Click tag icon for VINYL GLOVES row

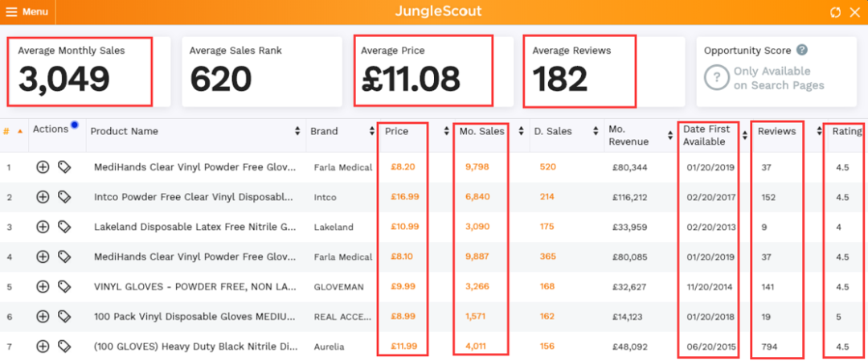coord(64,286)
